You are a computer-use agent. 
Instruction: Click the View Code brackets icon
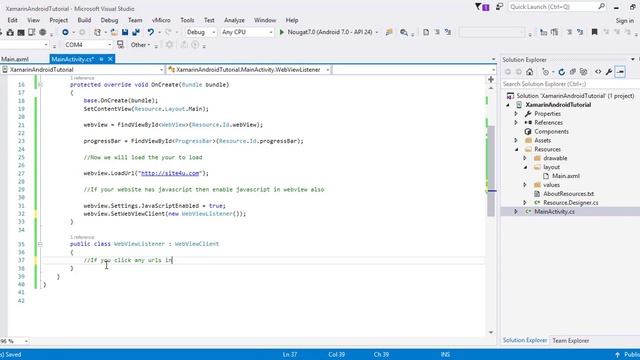click(x=598, y=72)
